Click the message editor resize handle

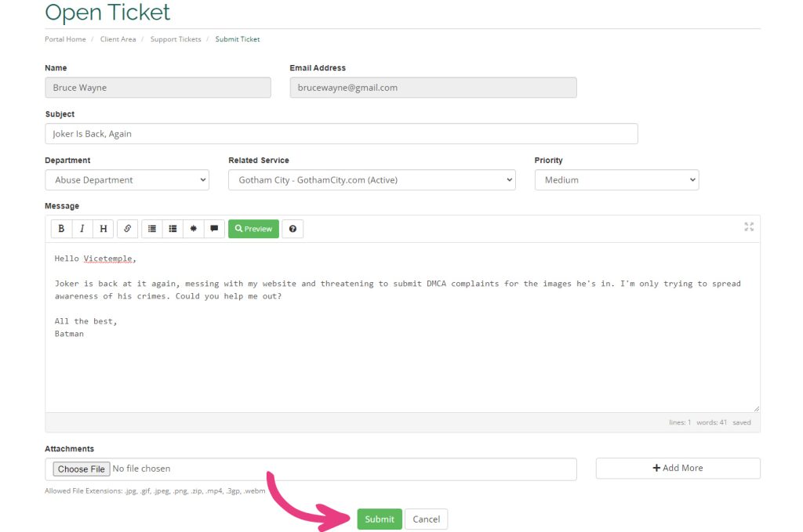pos(757,408)
